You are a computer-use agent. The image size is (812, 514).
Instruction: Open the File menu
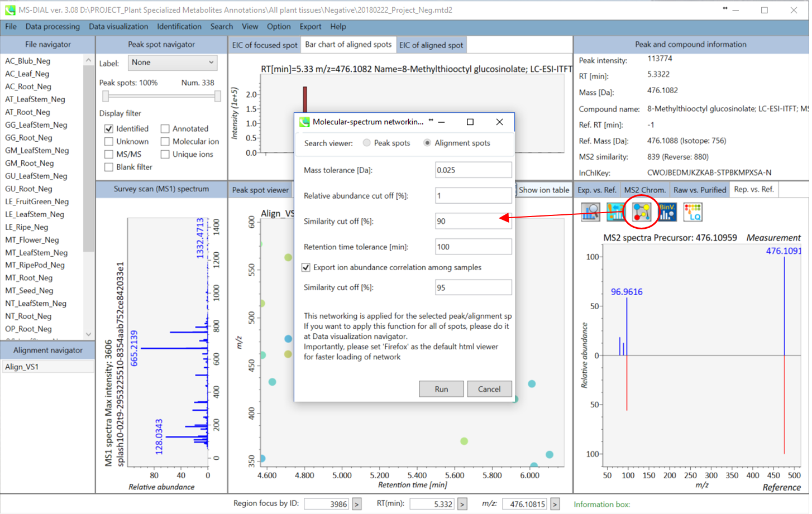pos(11,26)
